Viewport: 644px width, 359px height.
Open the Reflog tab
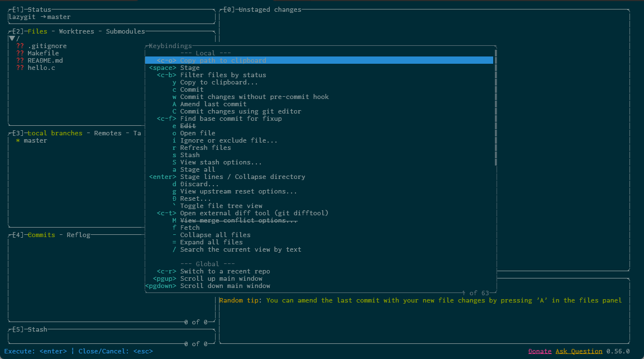click(x=78, y=235)
